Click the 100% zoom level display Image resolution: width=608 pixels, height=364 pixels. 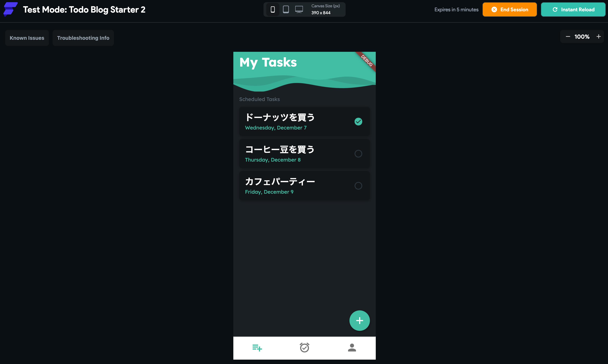click(582, 36)
